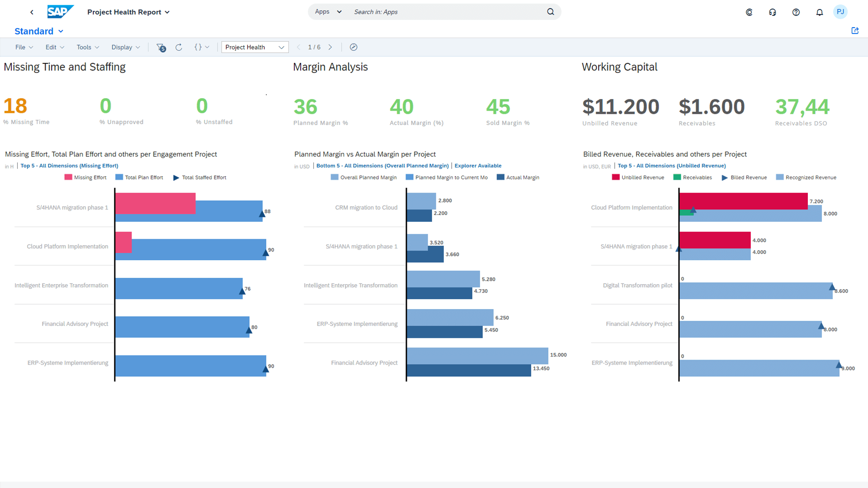Viewport: 868px width, 488px height.
Task: Navigate to next page using forward arrow
Action: (330, 47)
